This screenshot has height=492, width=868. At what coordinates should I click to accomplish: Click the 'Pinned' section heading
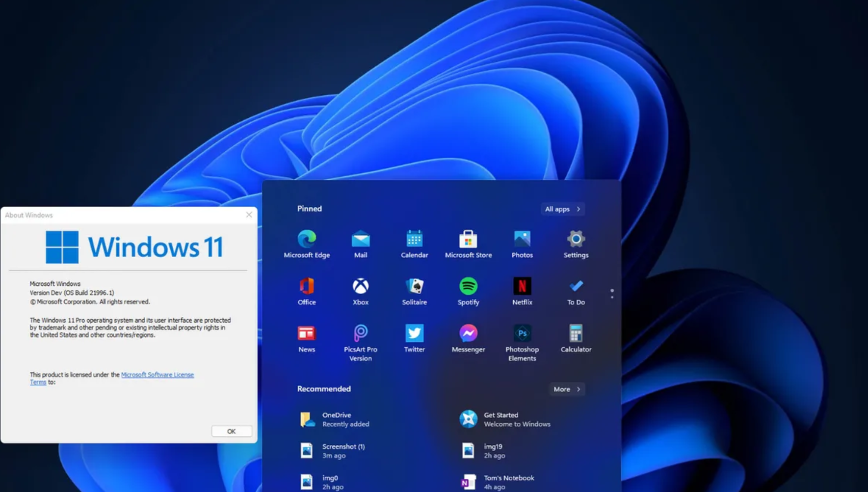pos(310,209)
